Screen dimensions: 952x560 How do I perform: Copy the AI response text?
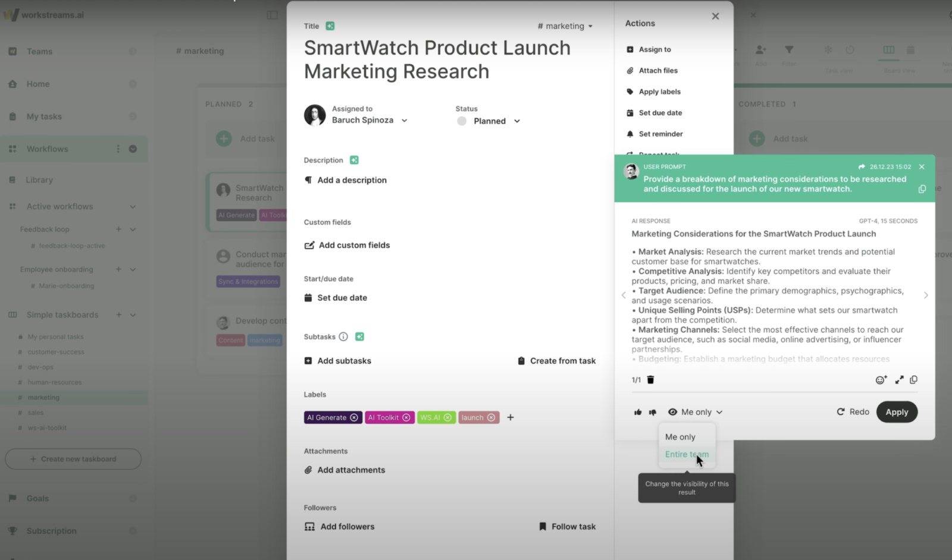[913, 379]
